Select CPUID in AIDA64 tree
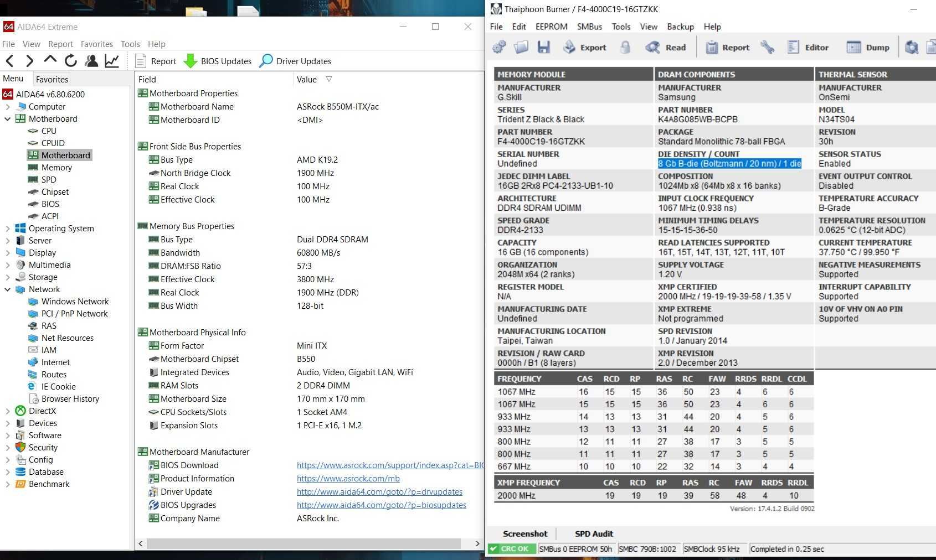This screenshot has width=936, height=560. pos(53,143)
